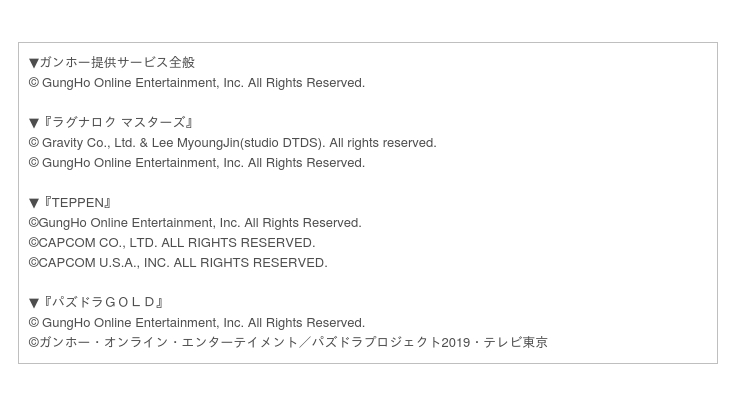This screenshot has height=404, width=740.
Task: Click the CAPCOM U.S.A., INC. rights line
Action: (178, 262)
